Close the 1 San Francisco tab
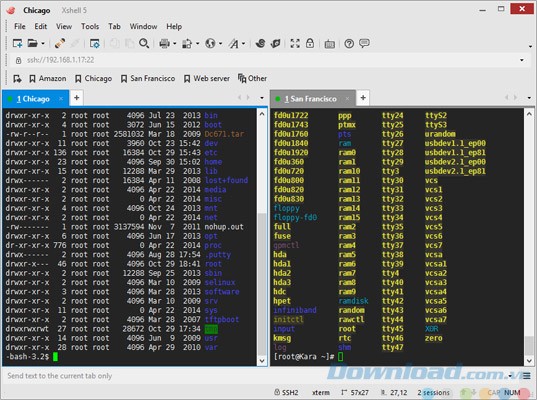This screenshot has width=537, height=400. click(x=347, y=99)
